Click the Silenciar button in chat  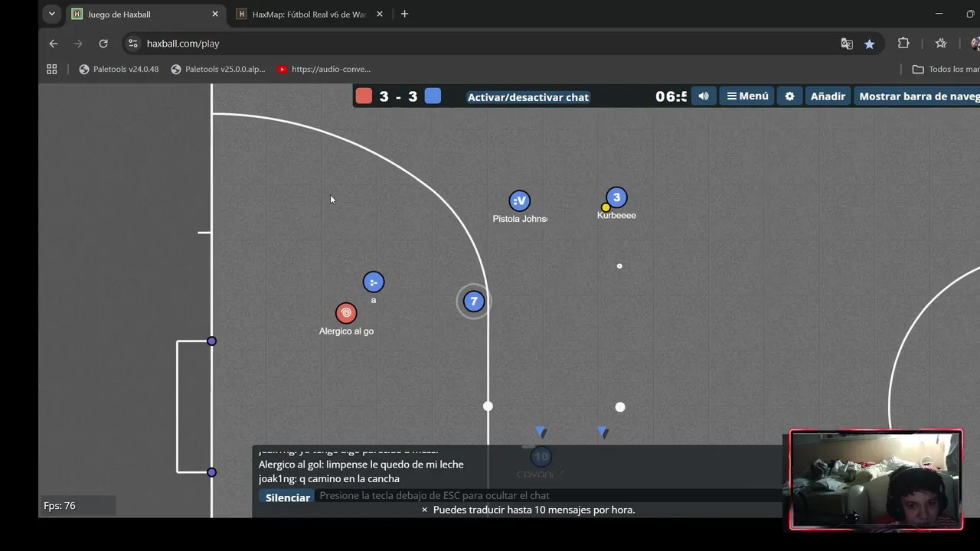point(288,497)
